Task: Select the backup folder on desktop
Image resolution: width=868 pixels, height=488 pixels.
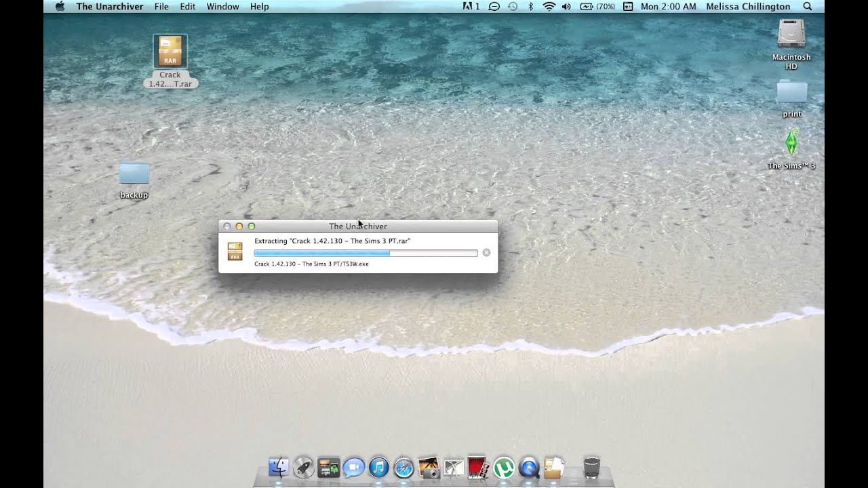Action: pyautogui.click(x=134, y=180)
